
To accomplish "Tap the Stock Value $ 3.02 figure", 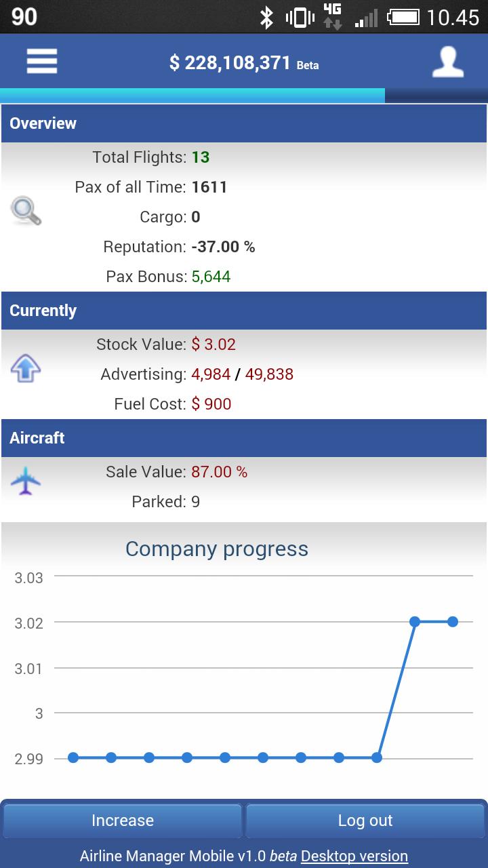I will (213, 344).
